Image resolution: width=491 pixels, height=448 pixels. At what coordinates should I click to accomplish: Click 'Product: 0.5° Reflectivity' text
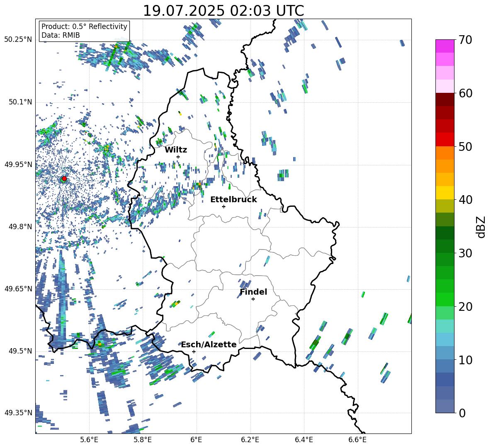pos(84,26)
